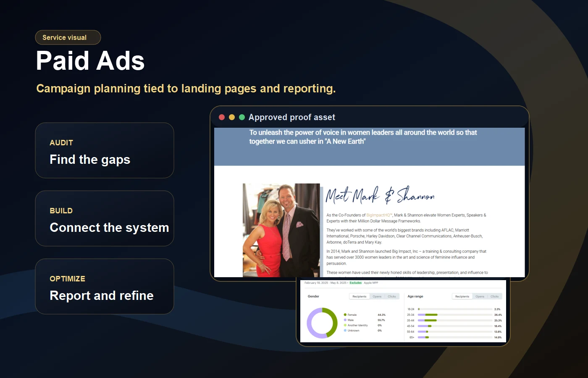The image size is (588, 378).
Task: Select the Recipients tab in Age range section
Action: tap(462, 297)
